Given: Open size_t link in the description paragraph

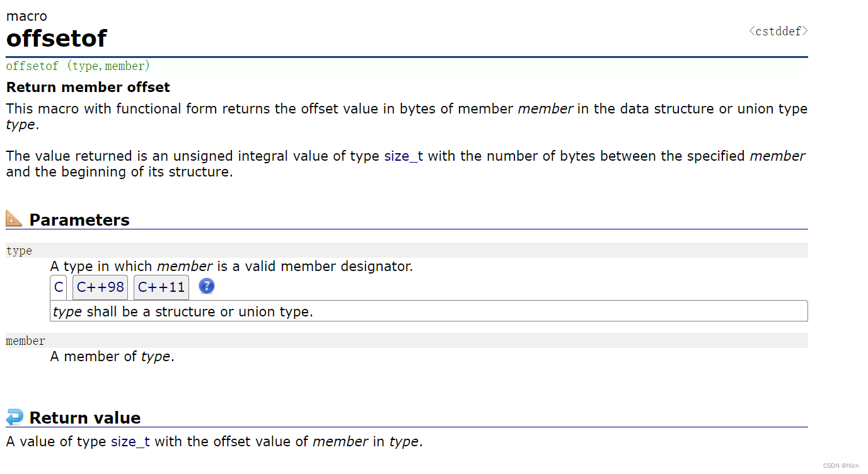Looking at the screenshot, I should (404, 156).
